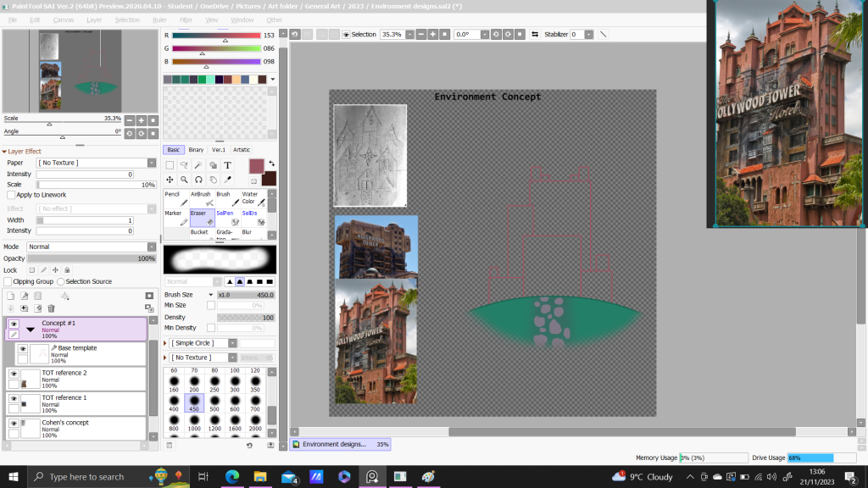Select the AirBrush tool
This screenshot has width=868, height=488.
coord(202,198)
